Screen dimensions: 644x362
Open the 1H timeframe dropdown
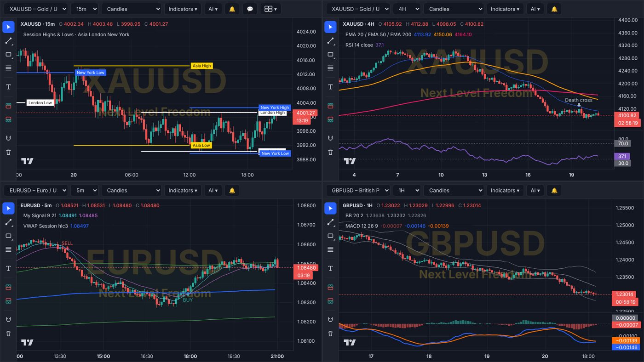coord(407,190)
